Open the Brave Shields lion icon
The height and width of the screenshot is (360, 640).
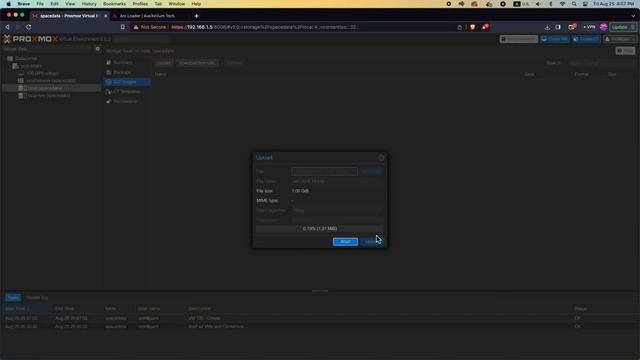[x=472, y=27]
